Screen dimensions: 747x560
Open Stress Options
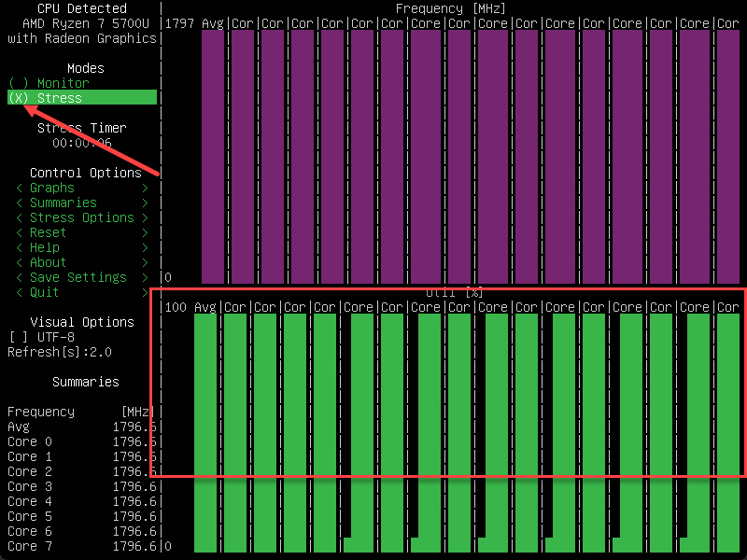point(82,217)
